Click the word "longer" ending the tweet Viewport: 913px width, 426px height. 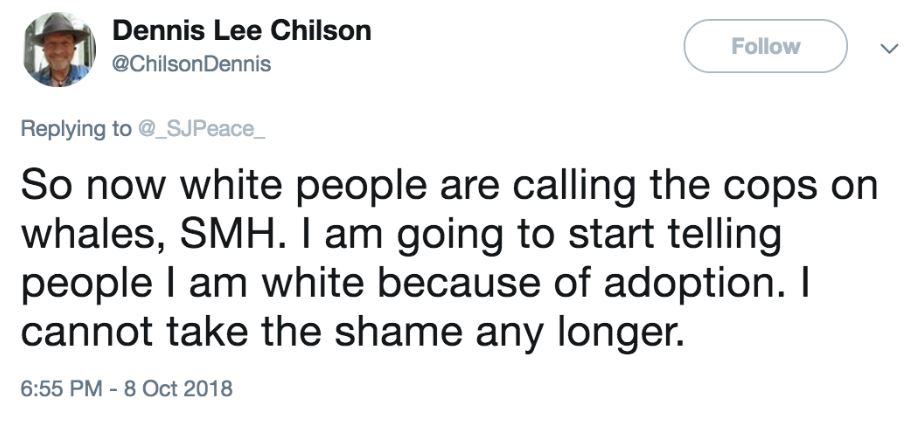tap(616, 331)
